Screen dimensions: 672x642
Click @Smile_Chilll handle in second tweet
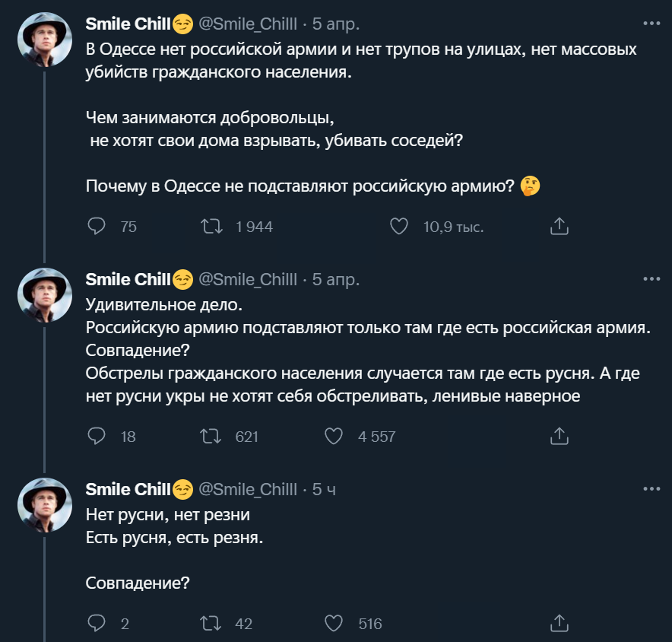[x=248, y=280]
